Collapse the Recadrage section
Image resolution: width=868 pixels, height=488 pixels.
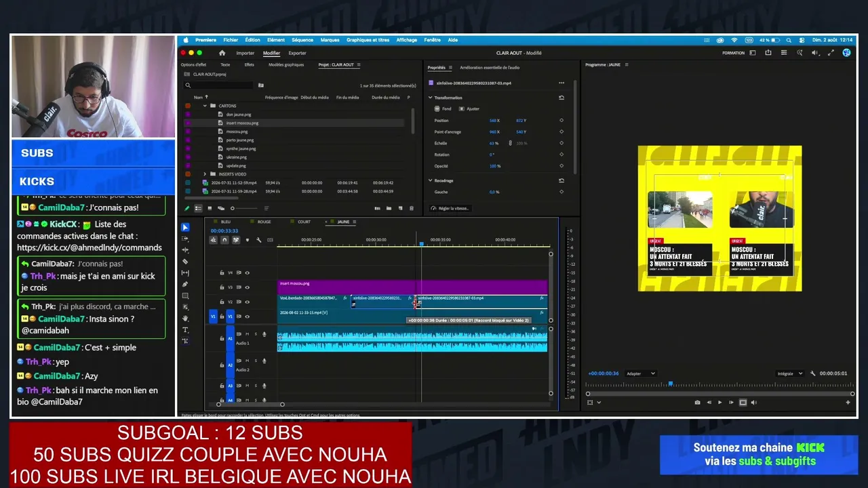click(x=430, y=180)
